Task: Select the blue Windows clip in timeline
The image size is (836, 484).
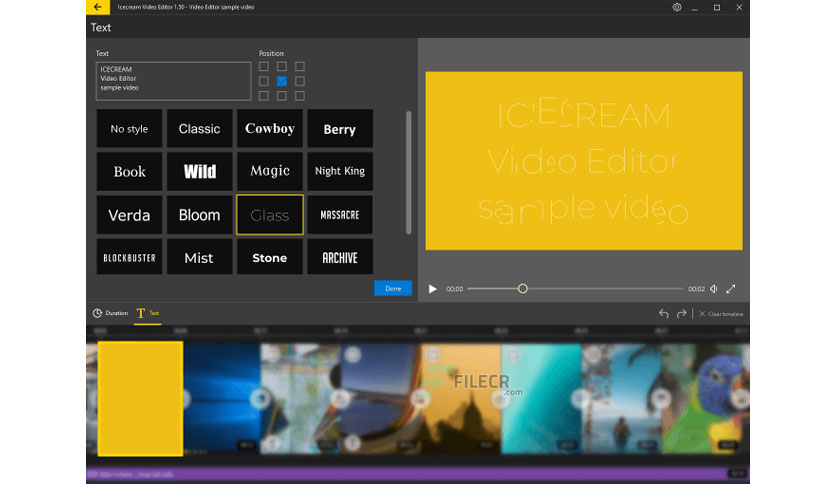Action: click(222, 399)
